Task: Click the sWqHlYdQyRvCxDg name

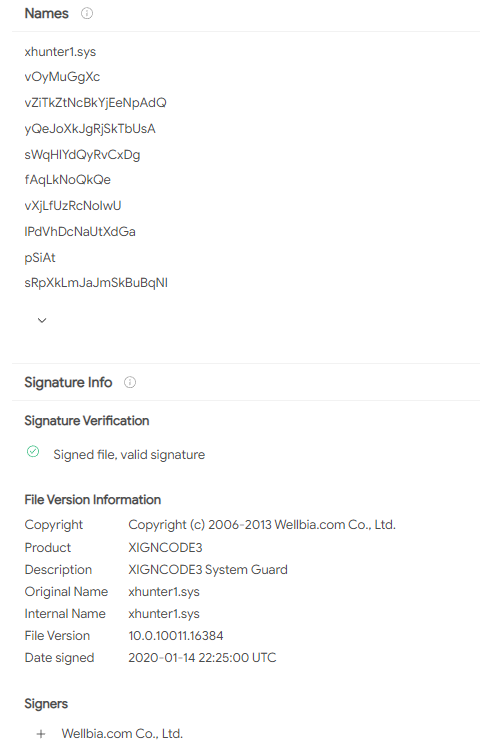Action: coord(82,154)
